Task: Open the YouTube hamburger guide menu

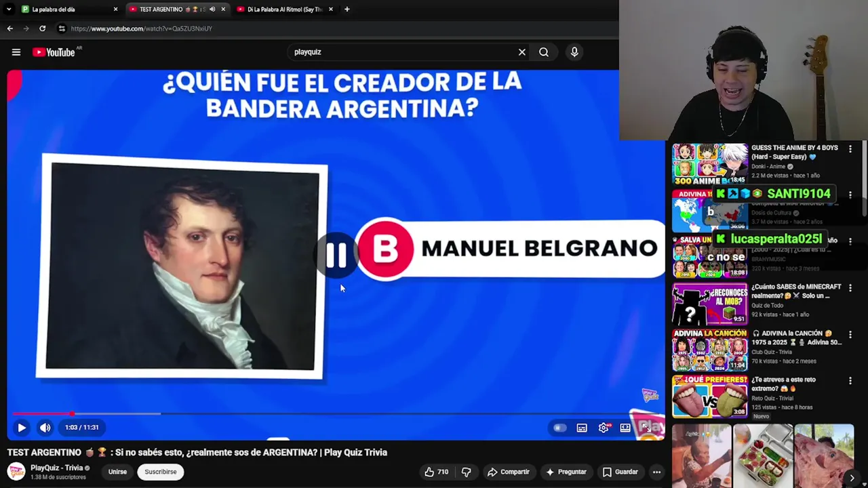Action: [x=16, y=52]
